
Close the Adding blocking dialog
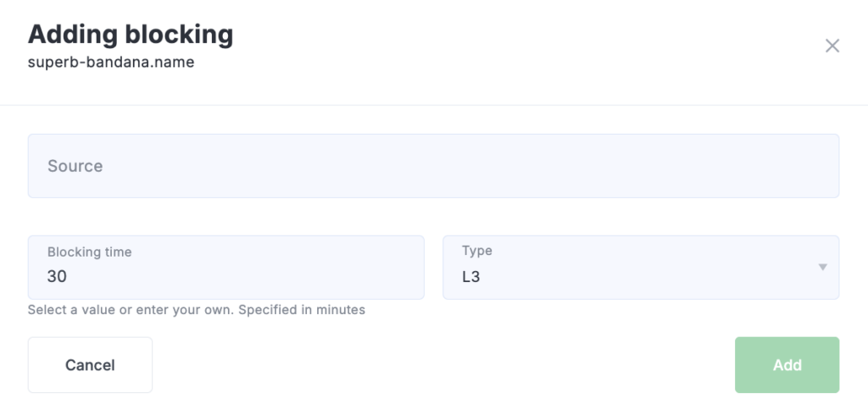(x=832, y=46)
